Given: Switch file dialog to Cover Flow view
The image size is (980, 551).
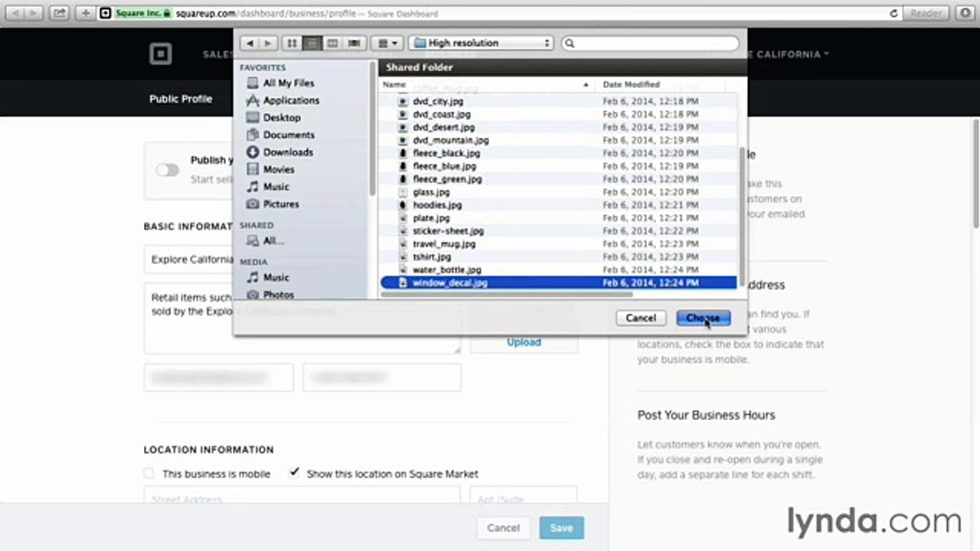Looking at the screenshot, I should coord(354,44).
